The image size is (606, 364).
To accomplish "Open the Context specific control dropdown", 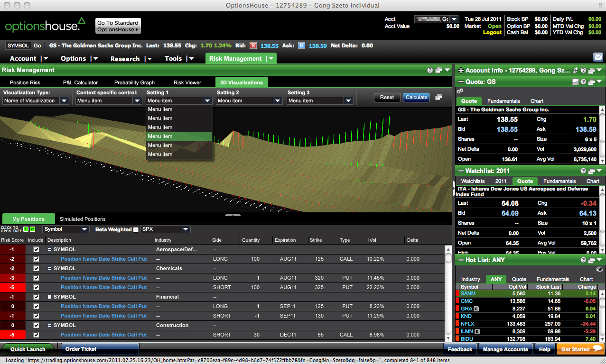I will tap(109, 100).
